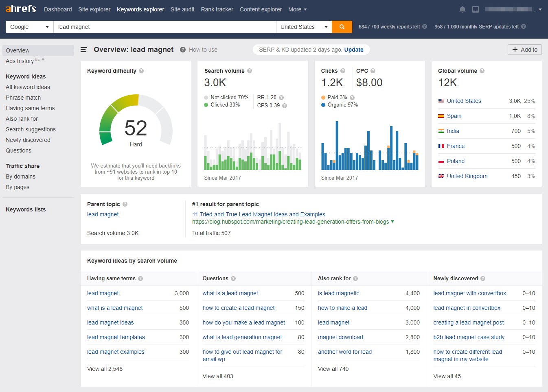Viewport: 548px width, 392px height.
Task: Click the CPS 0.39 help icon
Action: [x=285, y=106]
